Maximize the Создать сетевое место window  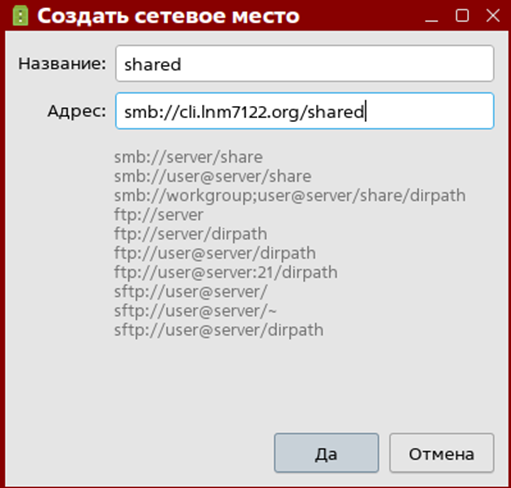tap(462, 16)
